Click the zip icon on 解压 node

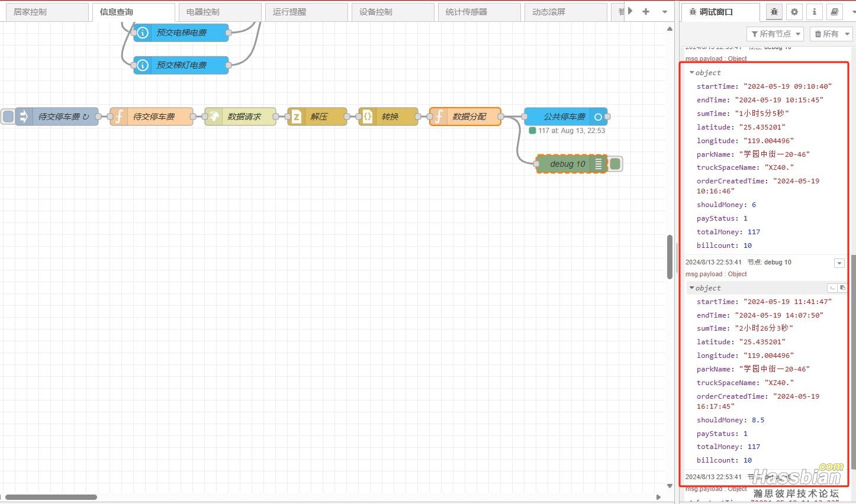pos(296,117)
